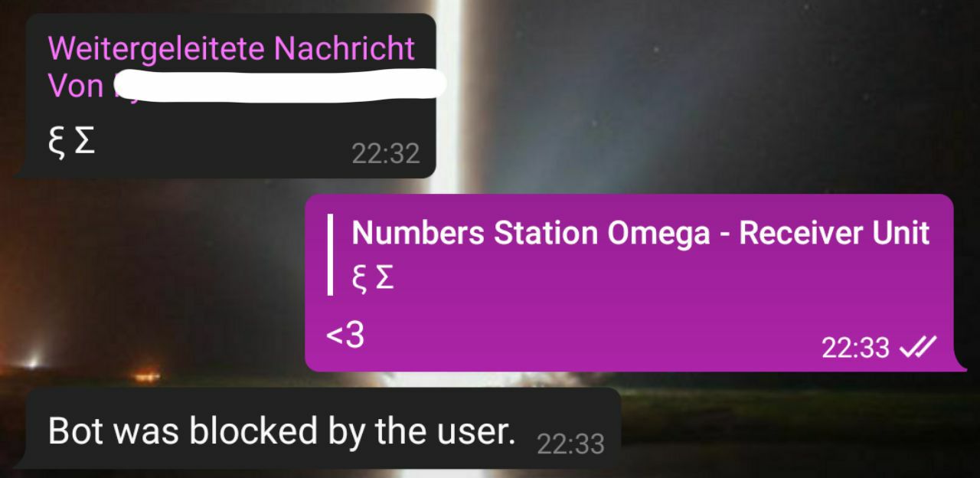Click the 22:32 timestamp on forwarded message
This screenshot has width=980, height=478.
point(386,154)
